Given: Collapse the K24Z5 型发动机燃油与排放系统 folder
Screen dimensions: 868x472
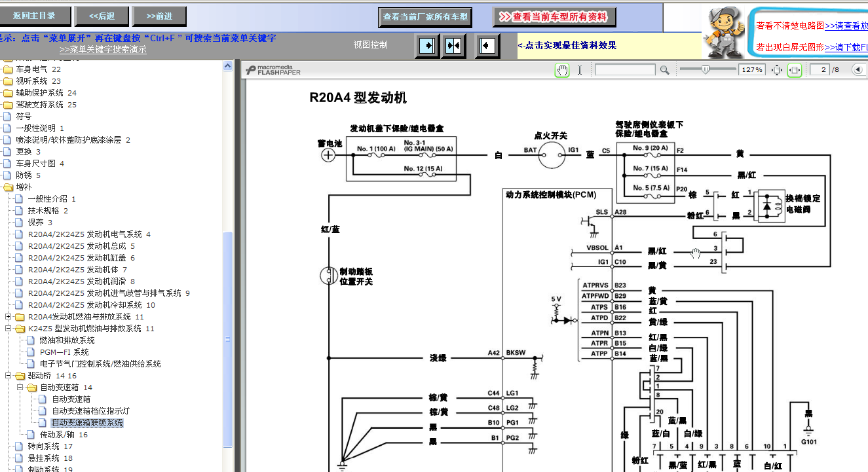Looking at the screenshot, I should [x=9, y=329].
